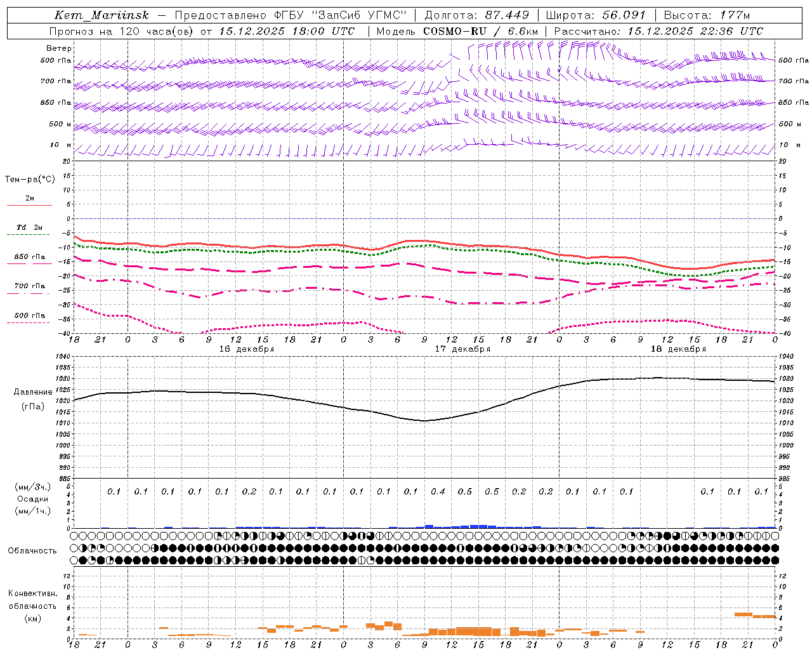Click the '16 декабря' date label
This screenshot has height=650, width=812.
[x=247, y=349]
